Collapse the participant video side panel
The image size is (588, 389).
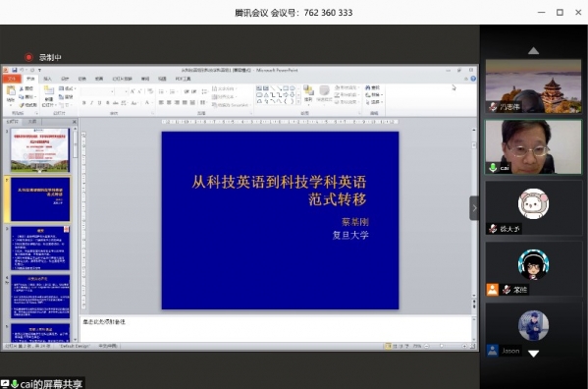[x=474, y=208]
